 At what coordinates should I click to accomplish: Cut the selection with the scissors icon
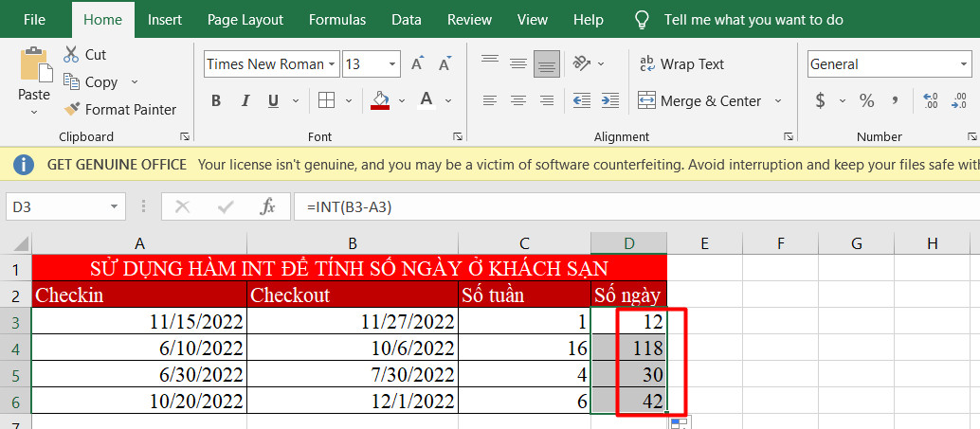(71, 54)
